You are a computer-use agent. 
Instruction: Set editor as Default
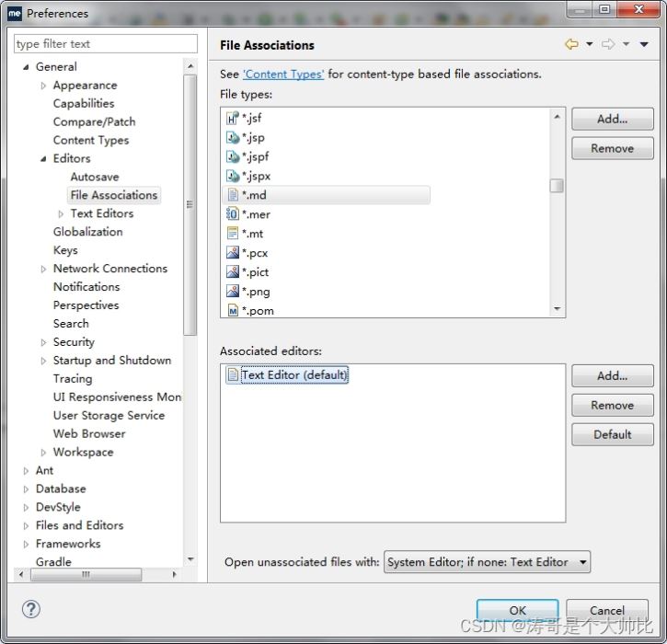pyautogui.click(x=612, y=434)
